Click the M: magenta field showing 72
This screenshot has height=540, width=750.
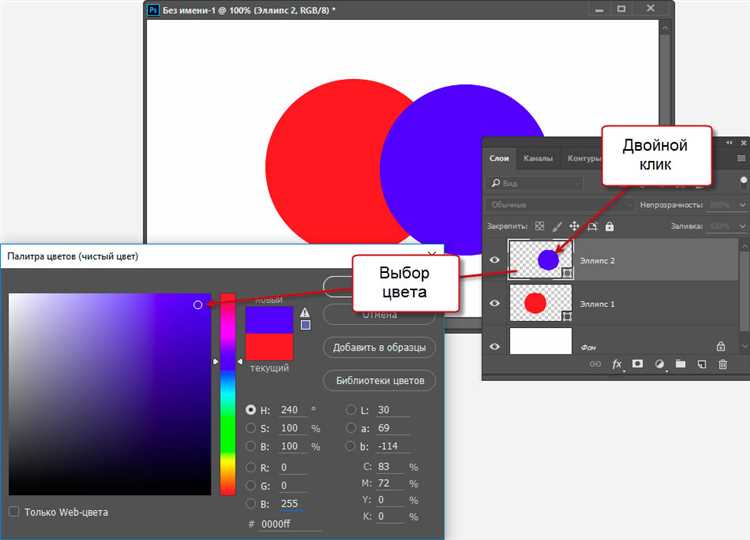tap(389, 484)
